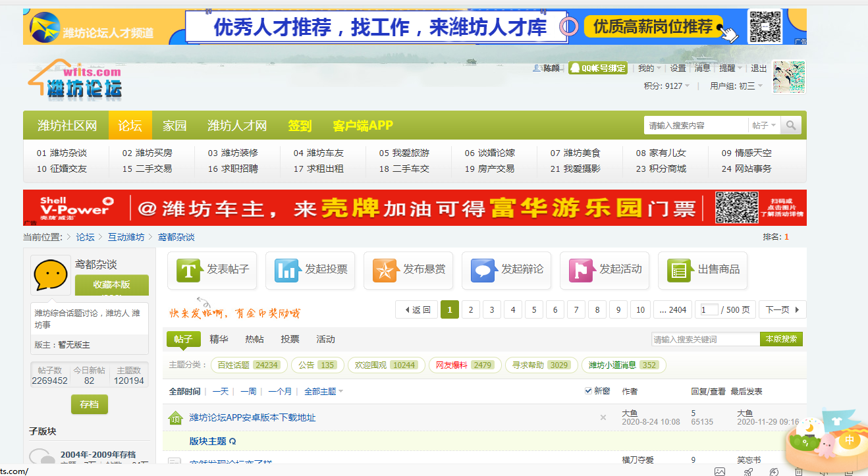
Task: Click the 出售商品 green list icon
Action: 680,270
